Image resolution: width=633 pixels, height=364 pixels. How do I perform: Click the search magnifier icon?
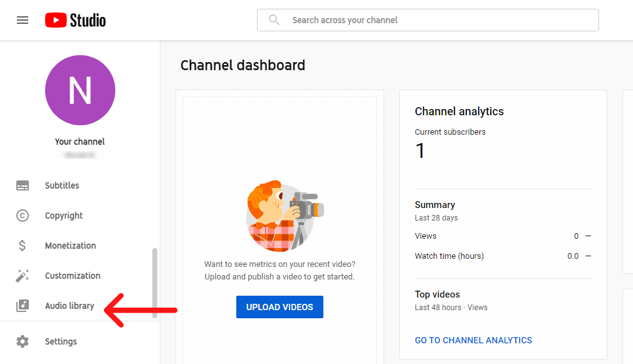(274, 19)
